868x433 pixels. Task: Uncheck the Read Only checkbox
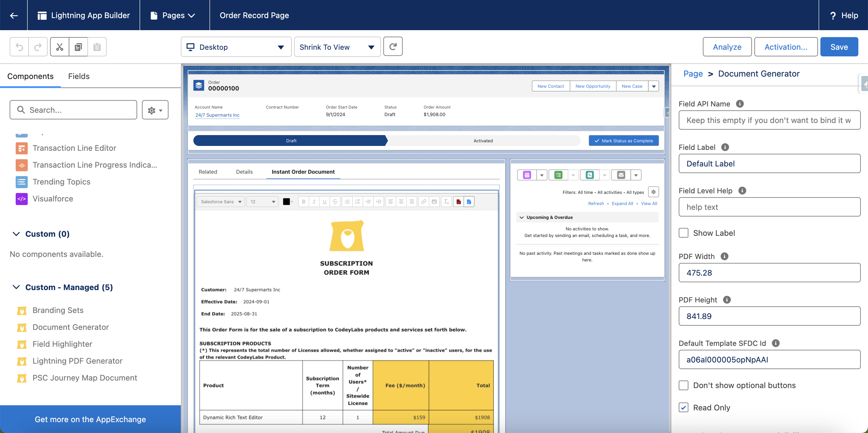(683, 407)
